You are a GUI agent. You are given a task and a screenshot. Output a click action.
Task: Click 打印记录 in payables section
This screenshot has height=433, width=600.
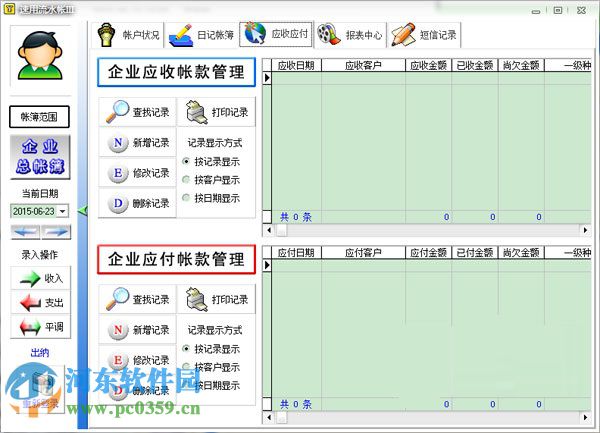217,299
